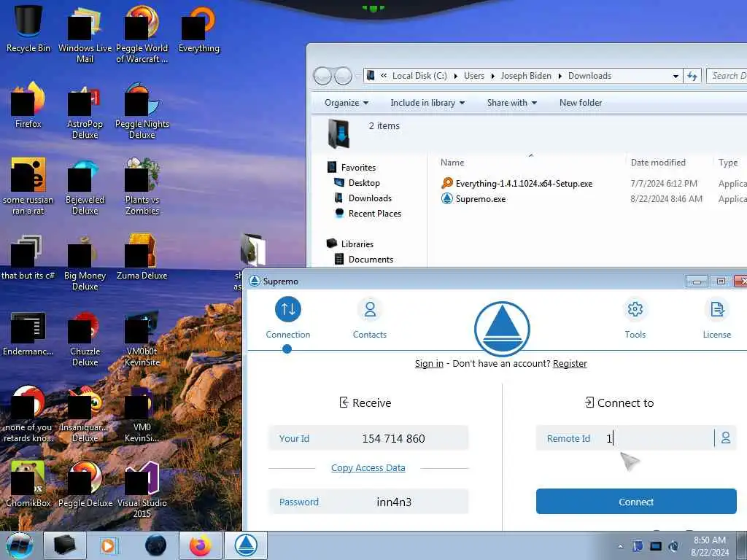Screen dimensions: 747x560
Task: Select Everything-1.4.1.1024.x64-Setup.exe file
Action: pos(524,184)
